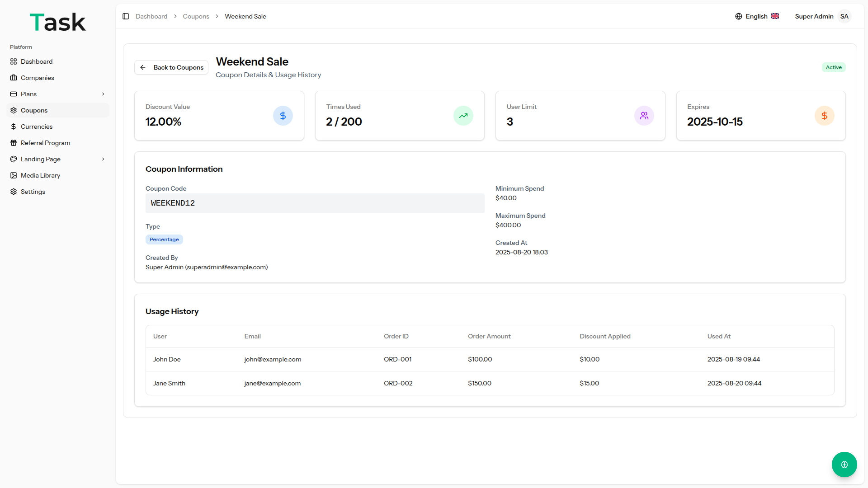Expand the Landing Page submenu chevron
Image resolution: width=868 pixels, height=488 pixels.
[x=103, y=159]
